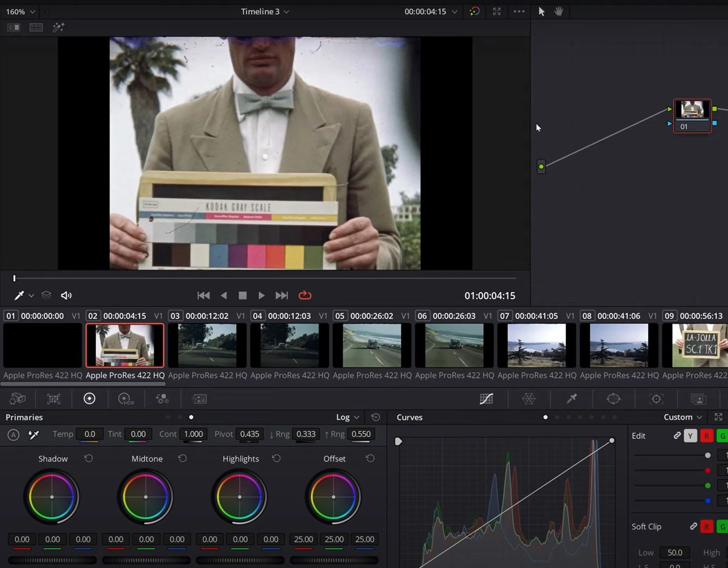Viewport: 728px width, 568px height.
Task: Select clip 05 thumbnail
Action: pos(372,346)
